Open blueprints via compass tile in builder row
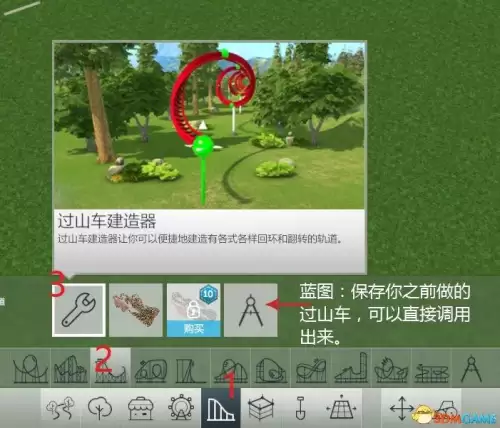 251,310
